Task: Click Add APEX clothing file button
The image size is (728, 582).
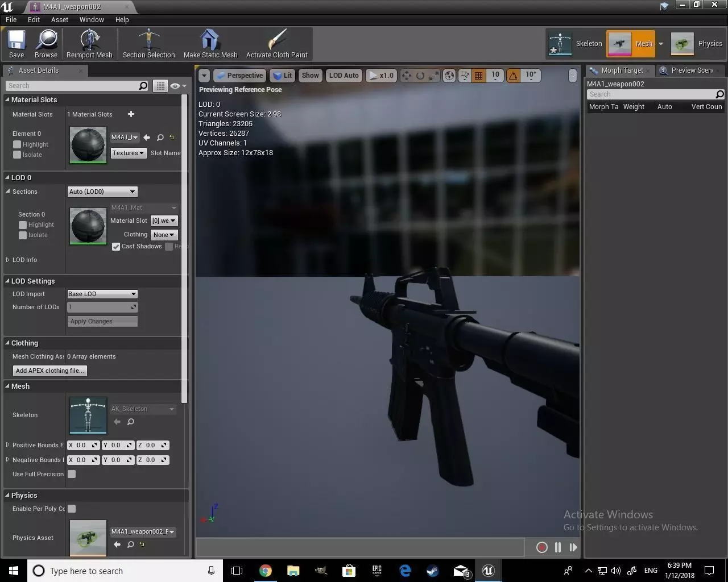Action: click(x=50, y=371)
